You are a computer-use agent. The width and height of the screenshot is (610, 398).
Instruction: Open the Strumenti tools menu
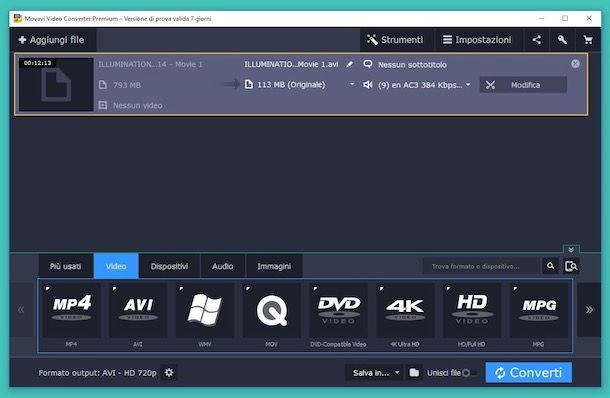(395, 40)
